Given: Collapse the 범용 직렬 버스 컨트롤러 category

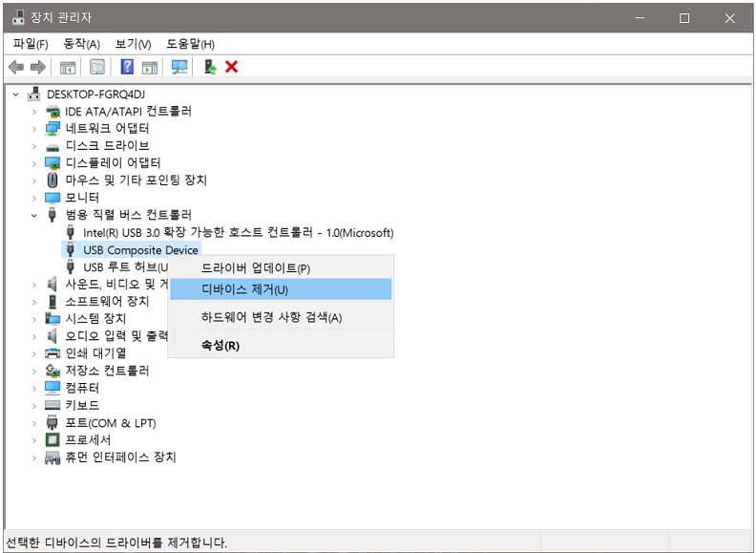Looking at the screenshot, I should coord(33,216).
